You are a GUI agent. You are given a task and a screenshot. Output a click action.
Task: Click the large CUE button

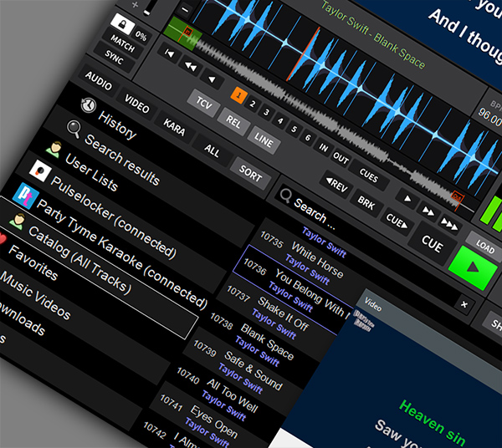tap(433, 244)
